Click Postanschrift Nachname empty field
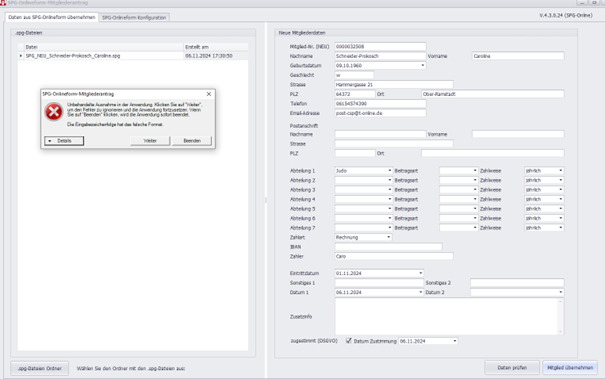The width and height of the screenshot is (605, 379). tap(380, 134)
